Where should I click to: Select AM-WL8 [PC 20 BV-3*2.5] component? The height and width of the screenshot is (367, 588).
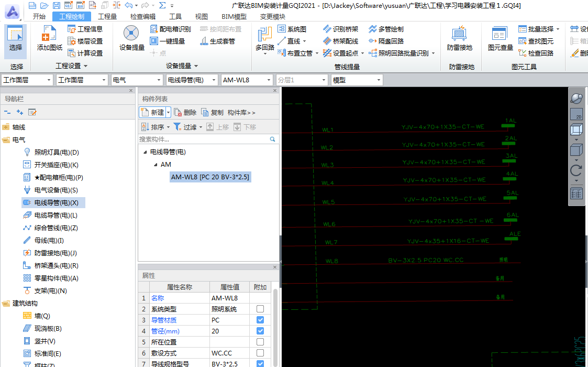[210, 177]
